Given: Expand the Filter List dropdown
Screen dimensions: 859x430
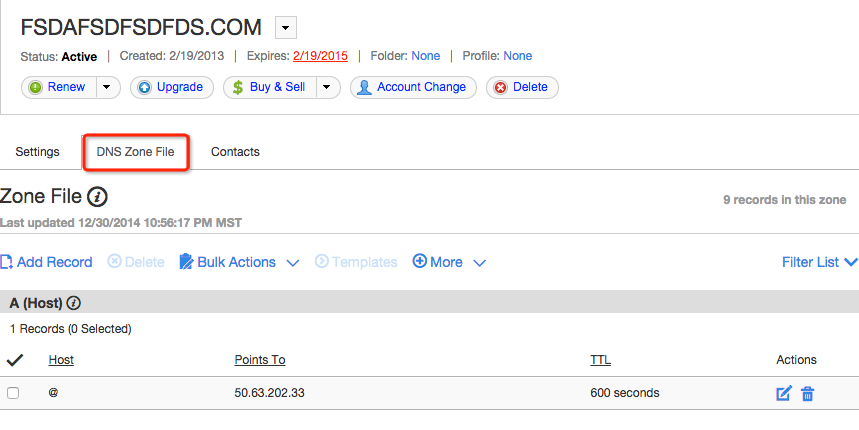Looking at the screenshot, I should 819,262.
